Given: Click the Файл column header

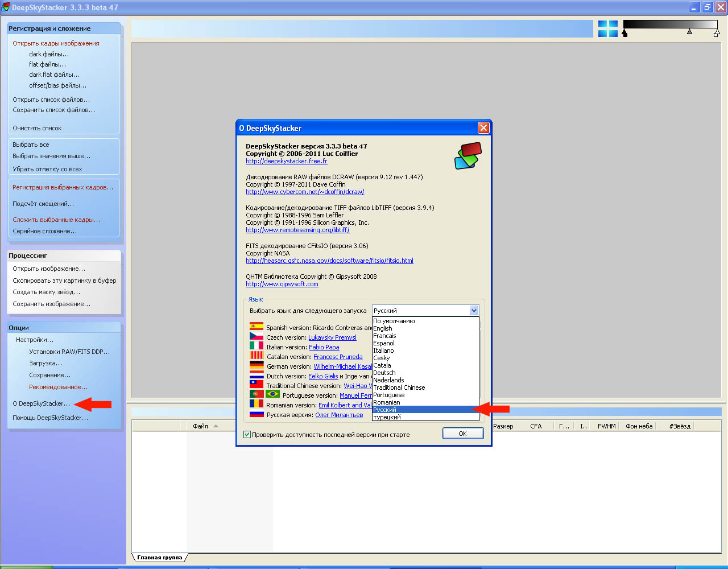Looking at the screenshot, I should coord(200,426).
